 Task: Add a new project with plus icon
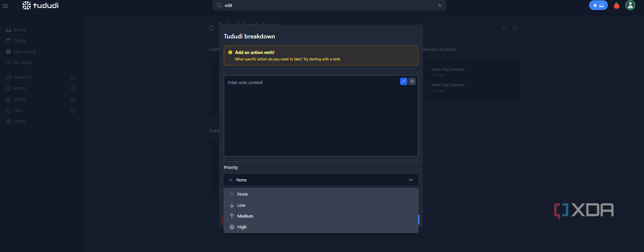(x=73, y=78)
